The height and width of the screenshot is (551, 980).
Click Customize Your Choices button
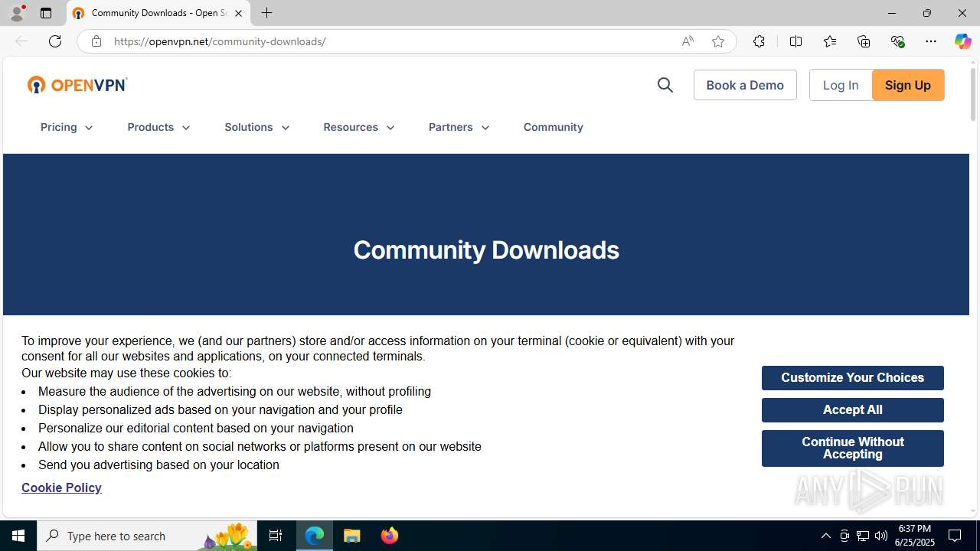(853, 378)
